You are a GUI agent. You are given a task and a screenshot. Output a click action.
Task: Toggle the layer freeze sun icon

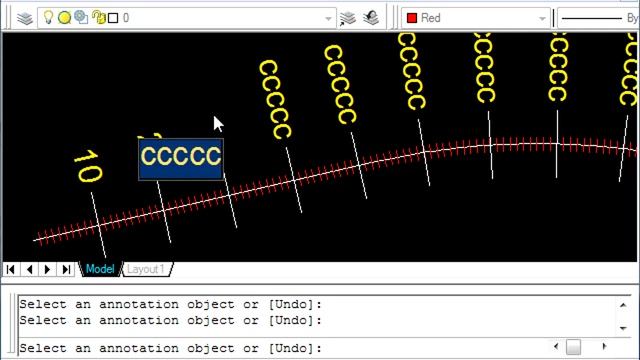click(64, 18)
